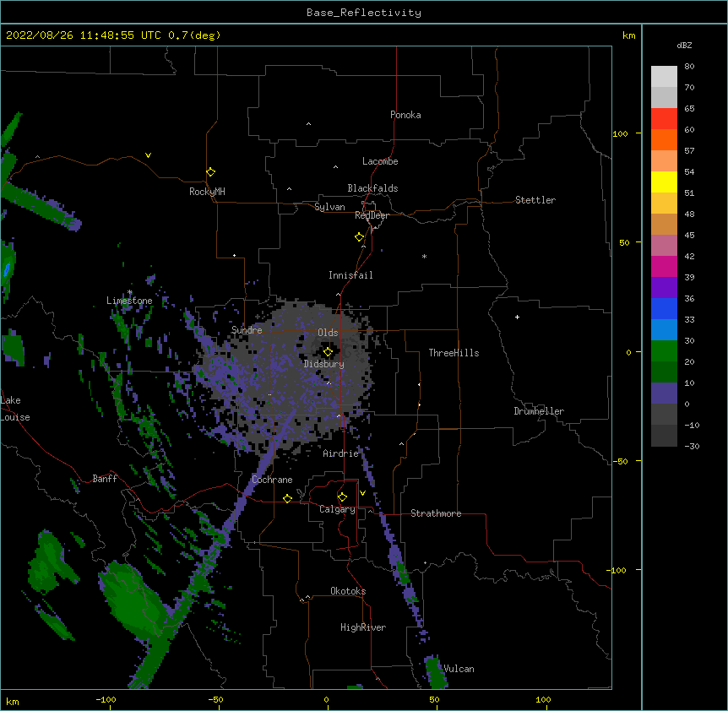Click the radar-site diamond between Olds and Didsbury
This screenshot has height=711, width=728.
tap(328, 352)
